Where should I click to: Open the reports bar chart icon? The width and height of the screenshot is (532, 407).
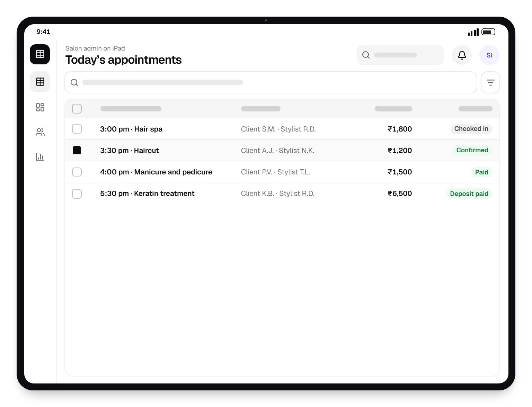pos(40,157)
